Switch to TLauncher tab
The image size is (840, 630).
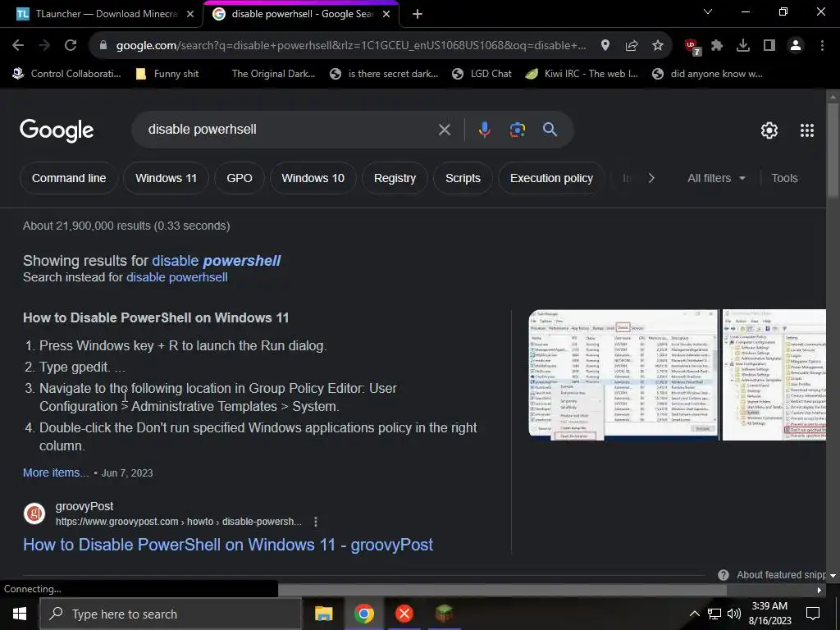point(97,14)
